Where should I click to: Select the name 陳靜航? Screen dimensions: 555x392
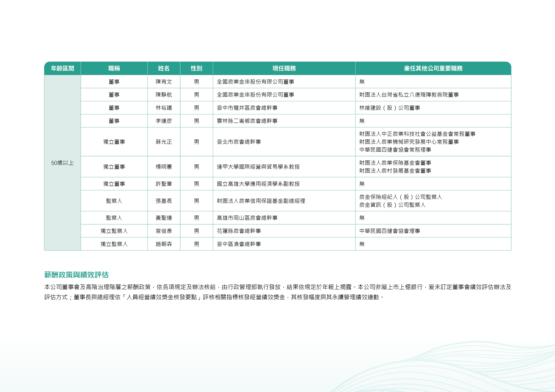pyautogui.click(x=164, y=95)
